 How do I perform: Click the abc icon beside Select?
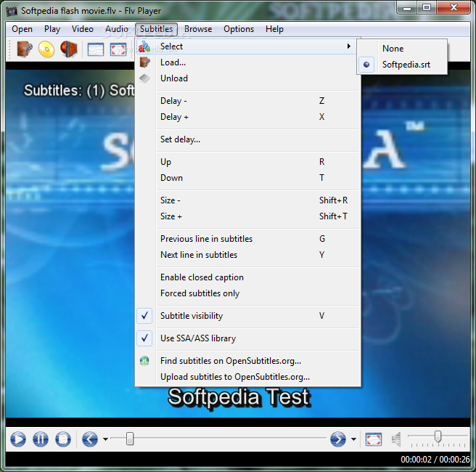coord(144,46)
